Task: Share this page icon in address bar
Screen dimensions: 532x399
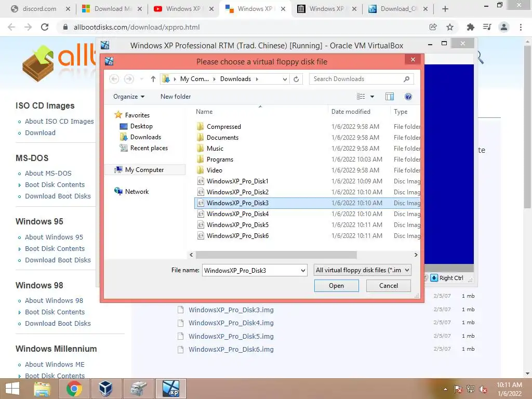Action: coord(433,27)
